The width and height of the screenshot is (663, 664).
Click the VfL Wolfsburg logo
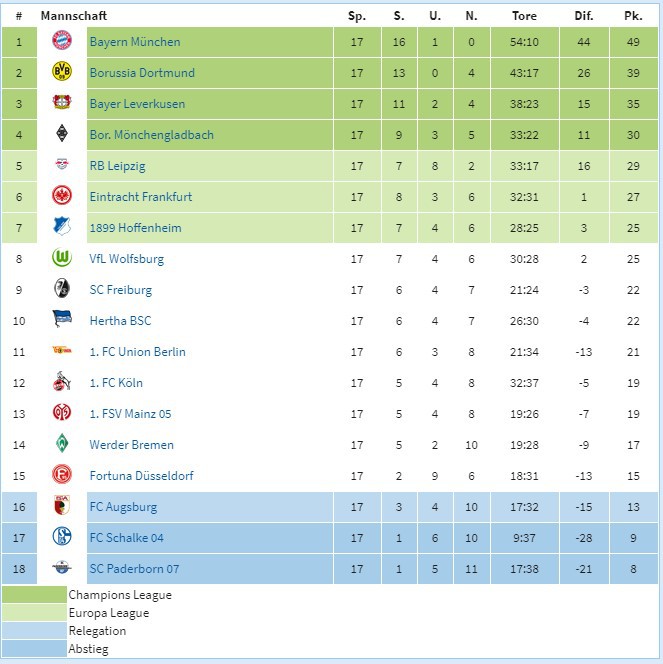point(62,259)
